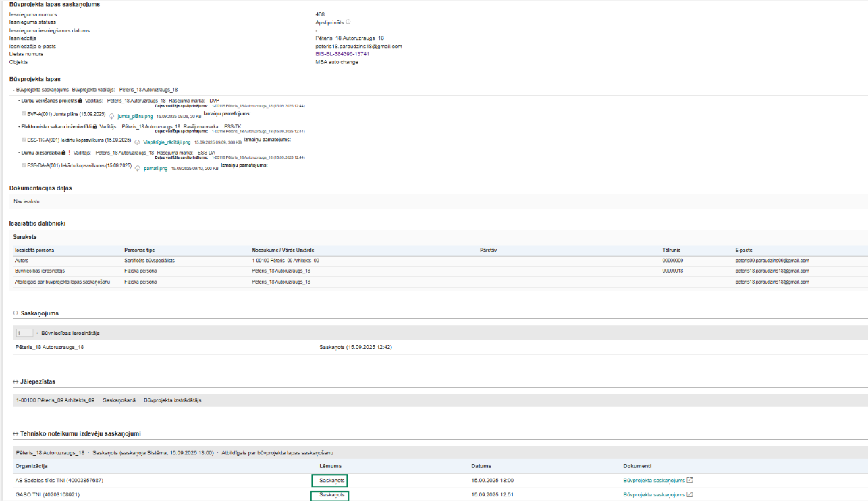Click download icon before jumta_plāns.png
The width and height of the screenshot is (868, 501).
coord(111,116)
